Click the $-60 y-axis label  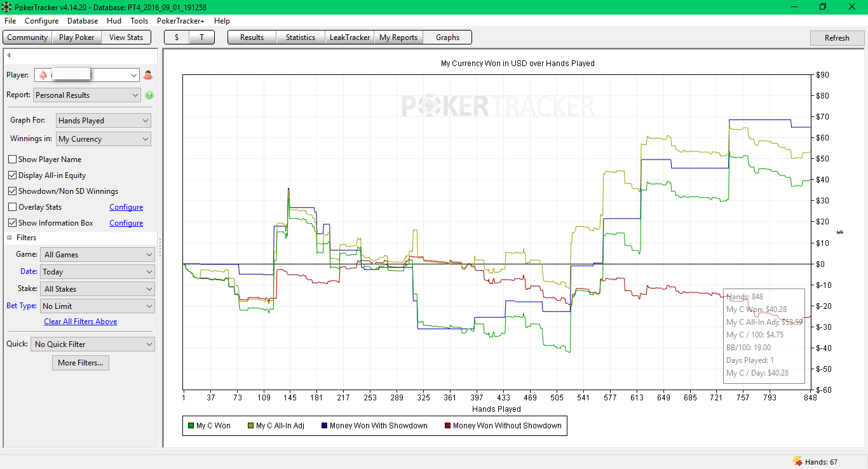824,390
